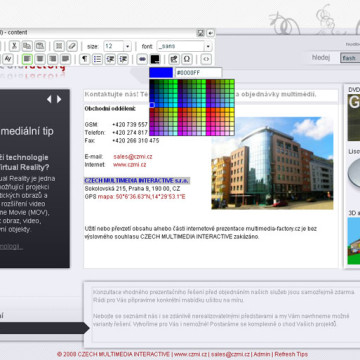The width and height of the screenshot is (360, 360).
Task: Toggle align center button
Action: pos(40,59)
